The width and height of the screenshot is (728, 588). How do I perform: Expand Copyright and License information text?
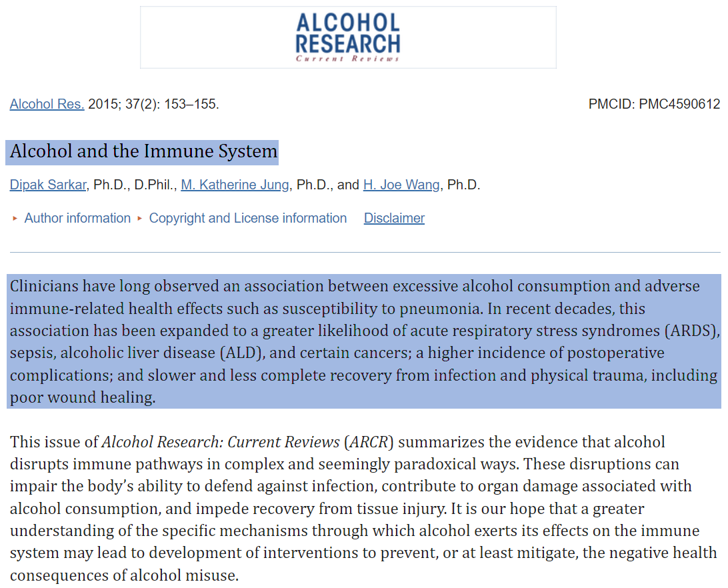[247, 219]
